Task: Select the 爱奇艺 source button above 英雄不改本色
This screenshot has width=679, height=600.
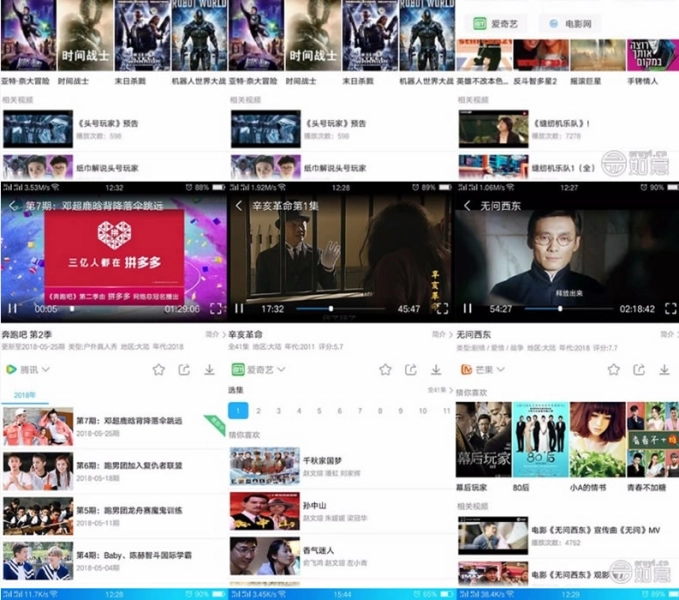Action: coord(496,24)
